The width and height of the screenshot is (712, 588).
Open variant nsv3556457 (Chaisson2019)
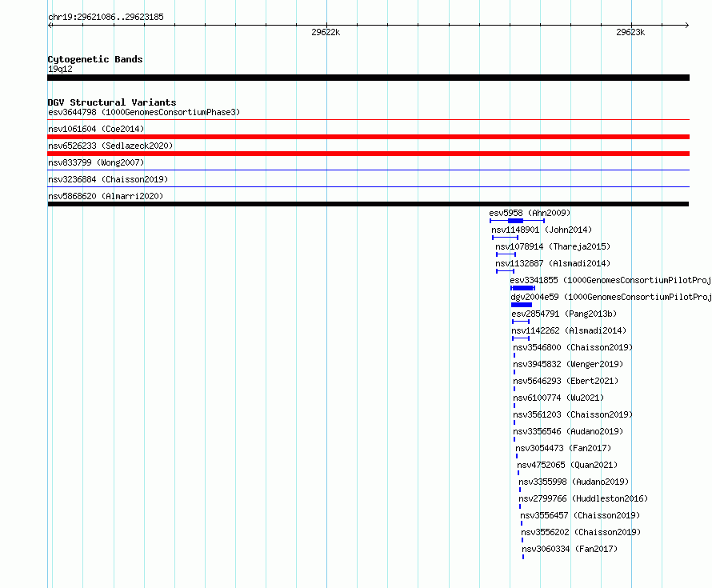(x=580, y=515)
